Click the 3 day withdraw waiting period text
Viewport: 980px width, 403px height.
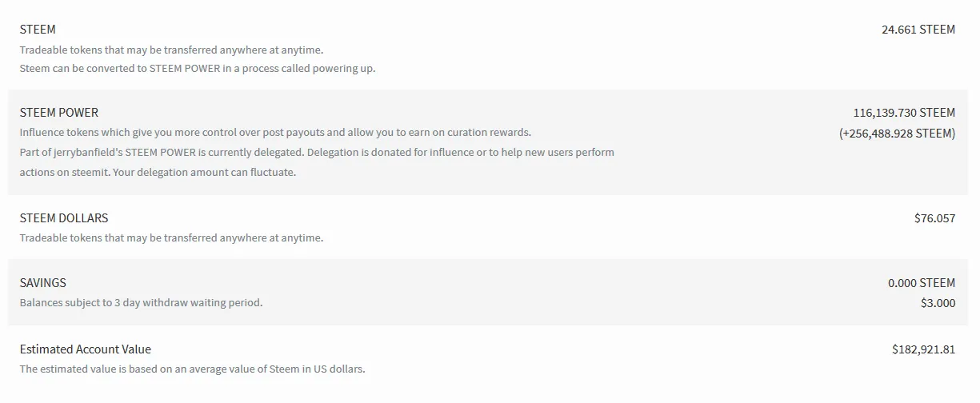[x=141, y=303]
